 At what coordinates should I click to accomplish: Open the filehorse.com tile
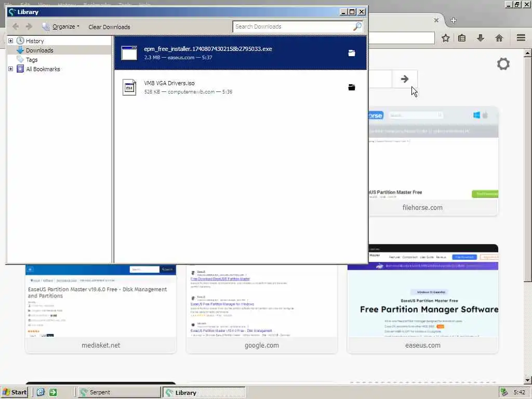[x=433, y=161]
